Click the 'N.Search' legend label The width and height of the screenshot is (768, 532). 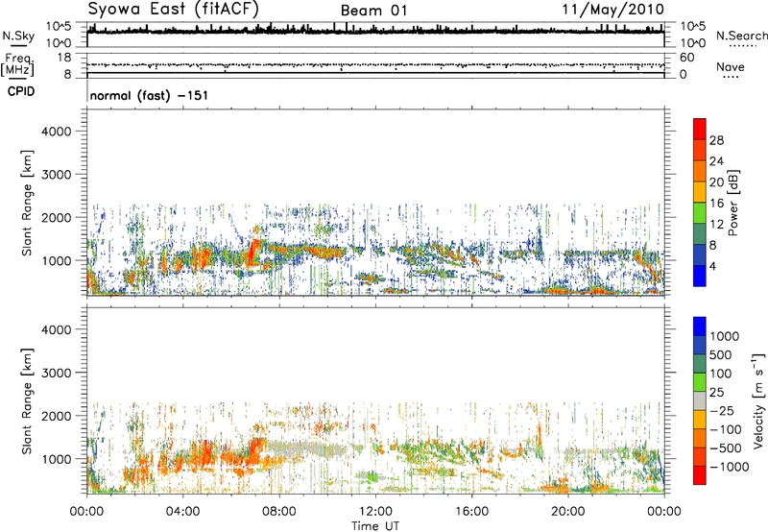pyautogui.click(x=741, y=36)
